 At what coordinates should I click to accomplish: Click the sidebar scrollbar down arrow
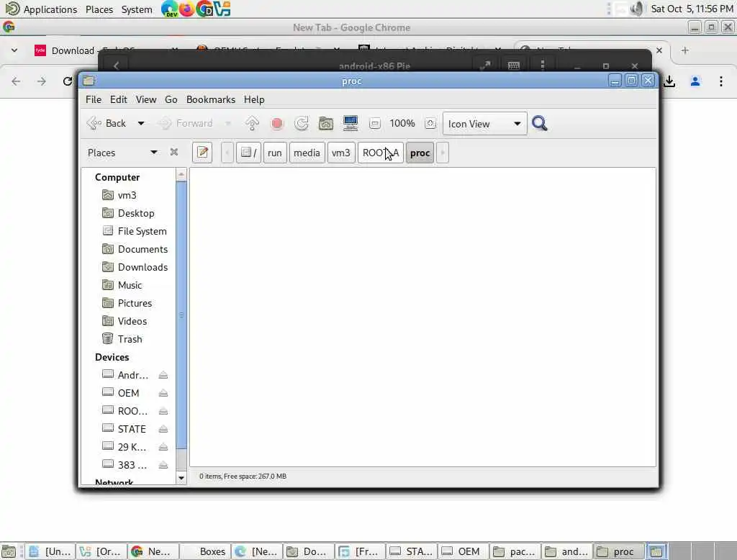click(181, 478)
